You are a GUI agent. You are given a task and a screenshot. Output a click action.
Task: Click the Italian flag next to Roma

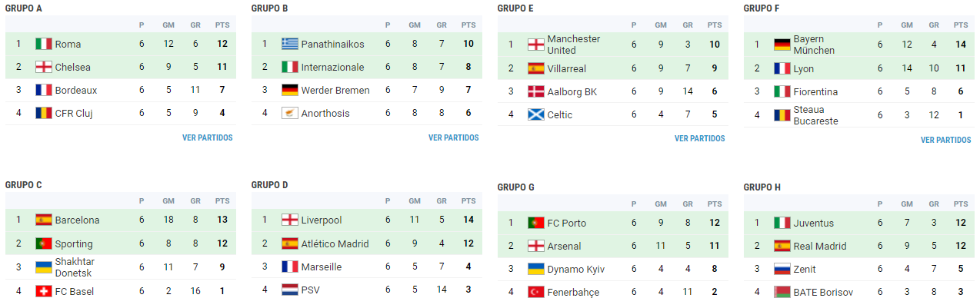44,44
